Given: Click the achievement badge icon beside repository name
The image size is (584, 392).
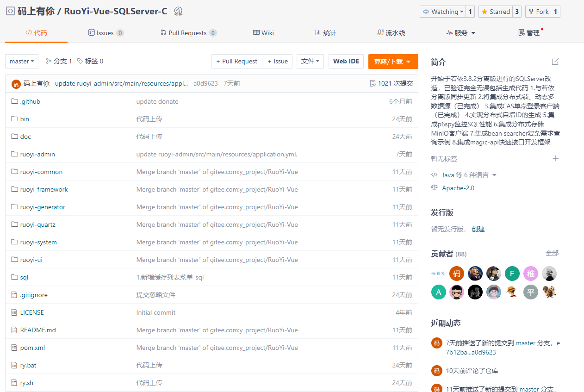Looking at the screenshot, I should pyautogui.click(x=178, y=11).
